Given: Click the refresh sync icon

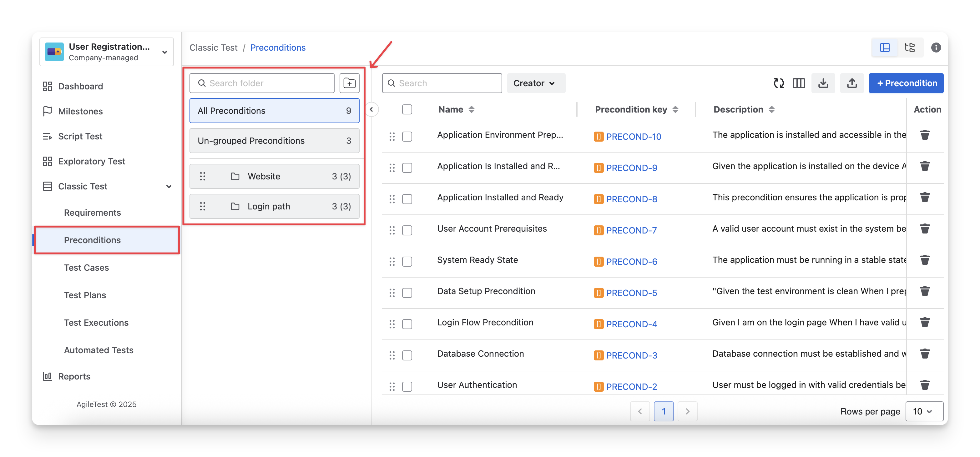Looking at the screenshot, I should click(x=778, y=83).
